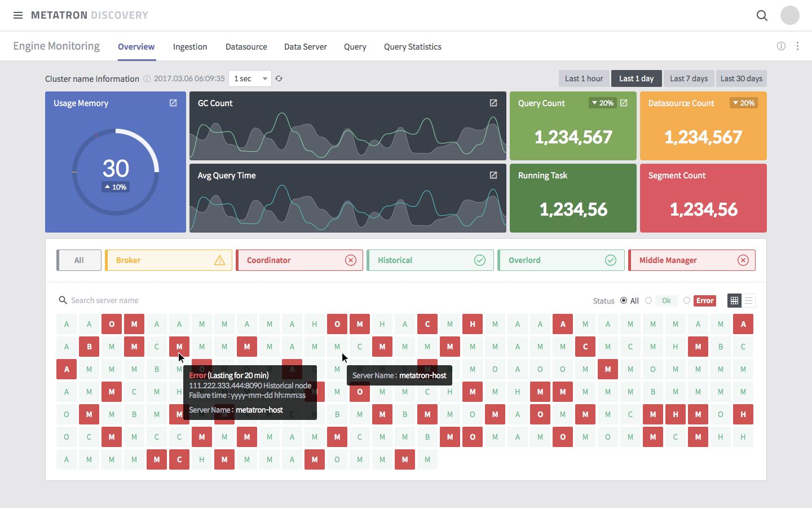Filter servers by Coordinator
Image resolution: width=812 pixels, height=508 pixels.
(x=299, y=260)
